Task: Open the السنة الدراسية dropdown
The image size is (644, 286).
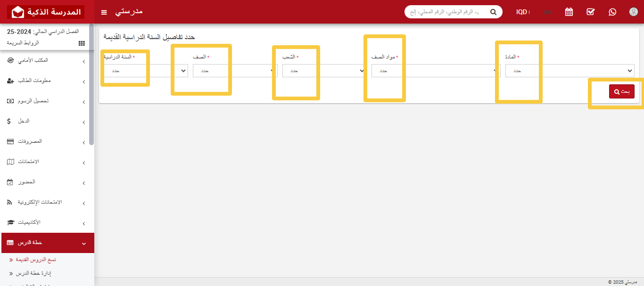Action: click(x=145, y=71)
